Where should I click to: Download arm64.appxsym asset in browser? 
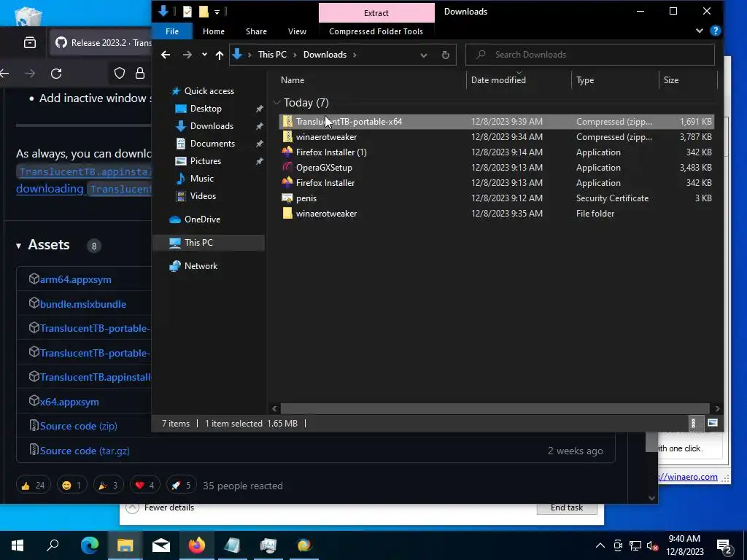75,279
